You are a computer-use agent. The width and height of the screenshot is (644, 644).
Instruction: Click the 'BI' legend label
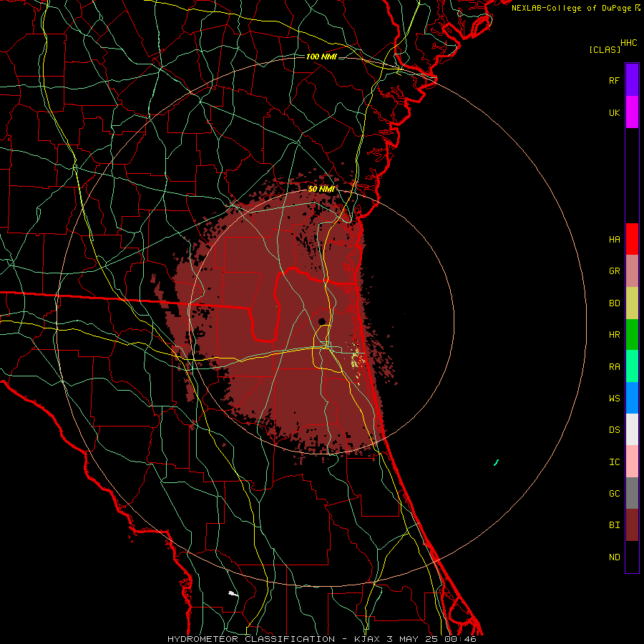(614, 525)
